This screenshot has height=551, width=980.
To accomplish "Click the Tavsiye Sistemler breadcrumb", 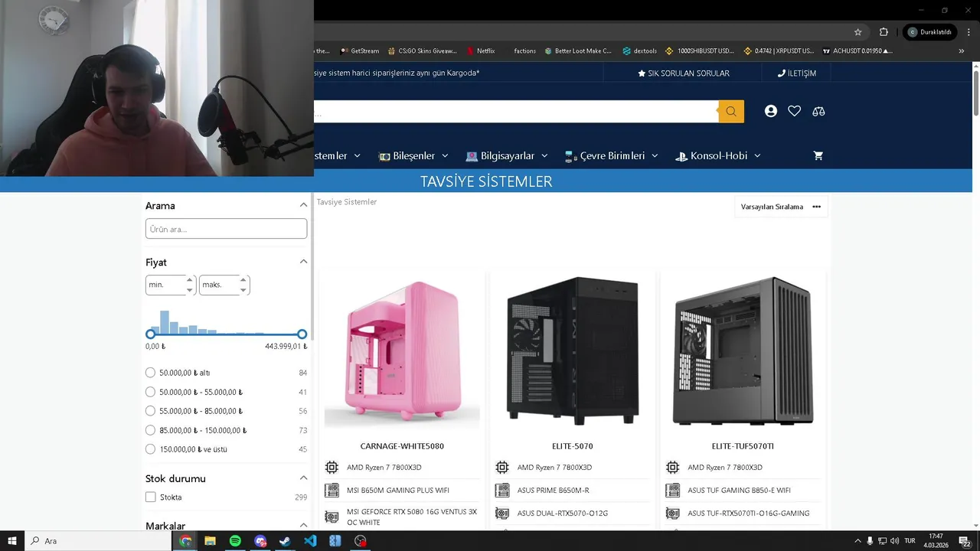I will coord(347,202).
